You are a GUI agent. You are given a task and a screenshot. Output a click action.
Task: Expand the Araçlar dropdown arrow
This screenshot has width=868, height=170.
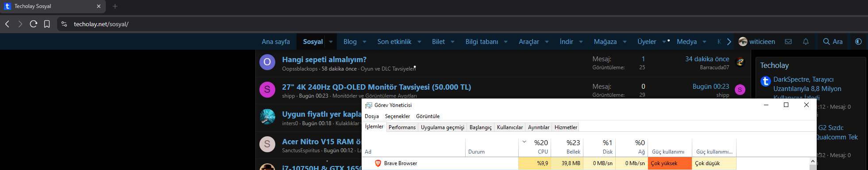[547, 42]
